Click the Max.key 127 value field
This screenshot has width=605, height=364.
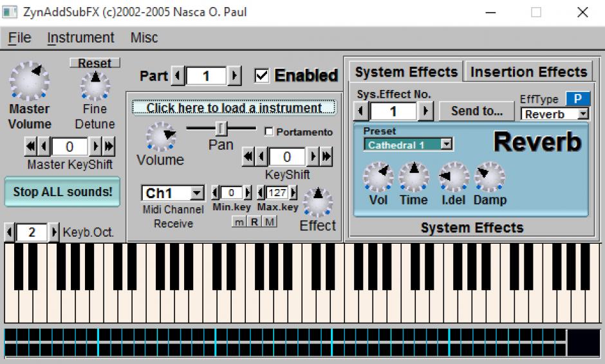(277, 192)
